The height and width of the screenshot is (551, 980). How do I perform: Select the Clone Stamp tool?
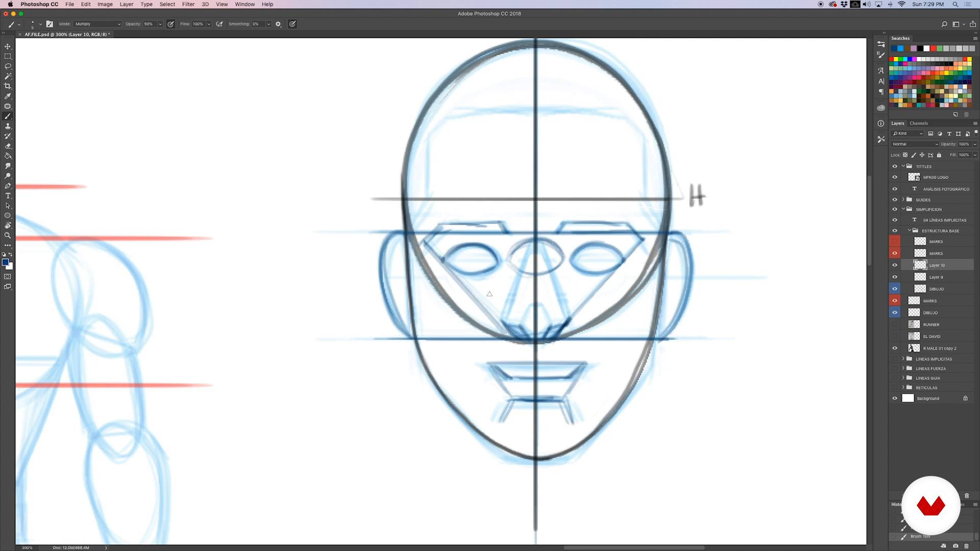pos(8,126)
